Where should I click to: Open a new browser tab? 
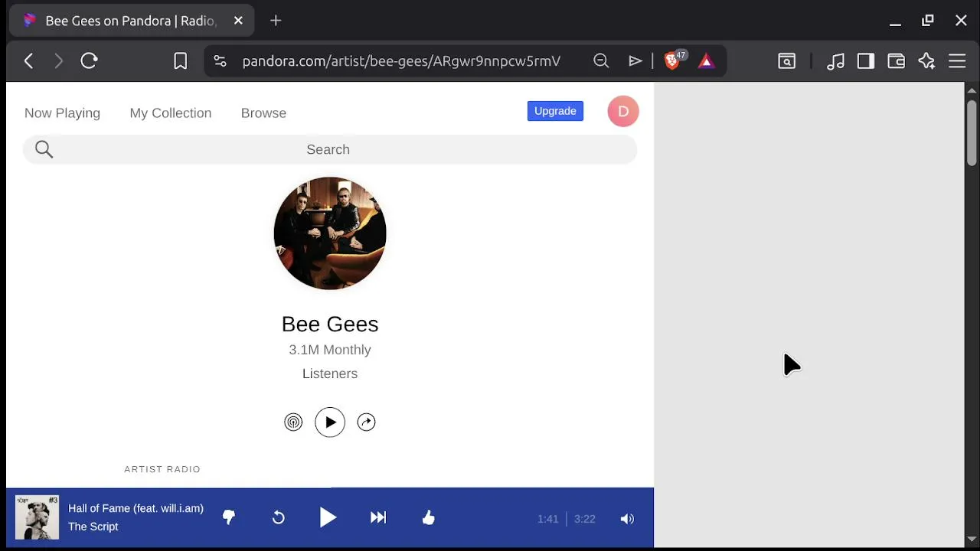[276, 21]
